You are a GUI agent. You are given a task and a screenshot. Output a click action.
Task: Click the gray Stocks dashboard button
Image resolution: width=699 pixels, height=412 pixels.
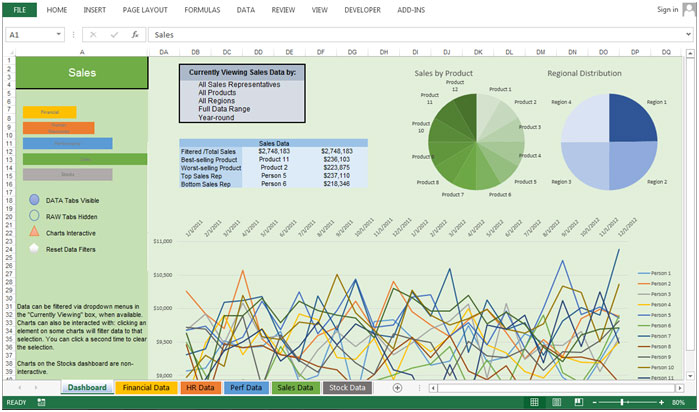pyautogui.click(x=67, y=174)
